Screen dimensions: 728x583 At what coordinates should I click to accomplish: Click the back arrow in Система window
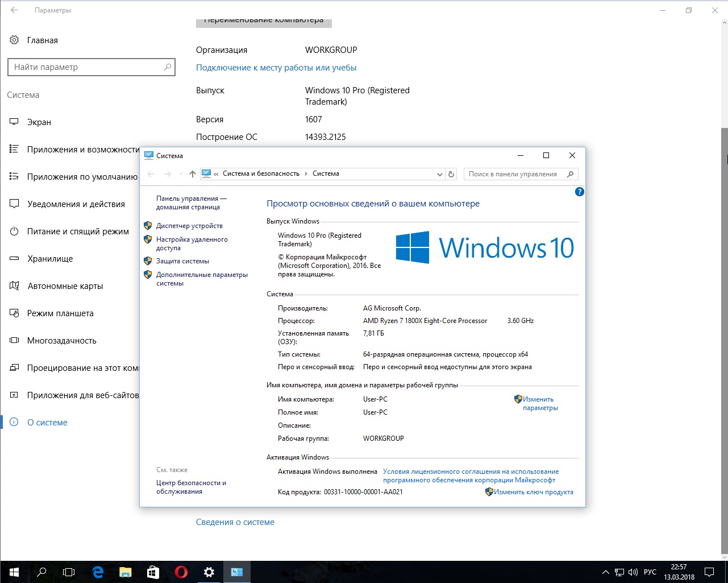151,174
